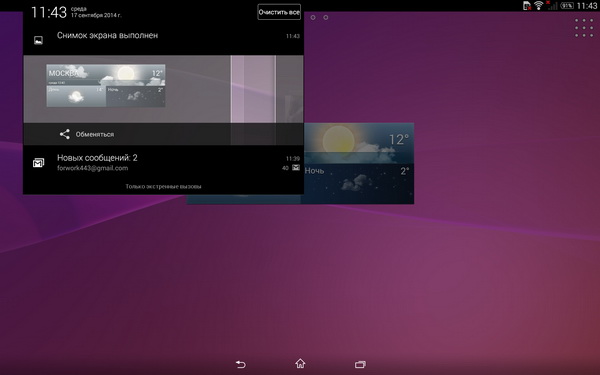
Task: Tap the Очистить все button
Action: [x=279, y=12]
